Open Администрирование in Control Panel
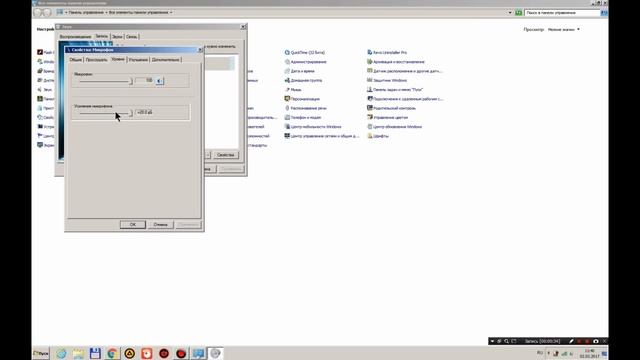 point(305,62)
